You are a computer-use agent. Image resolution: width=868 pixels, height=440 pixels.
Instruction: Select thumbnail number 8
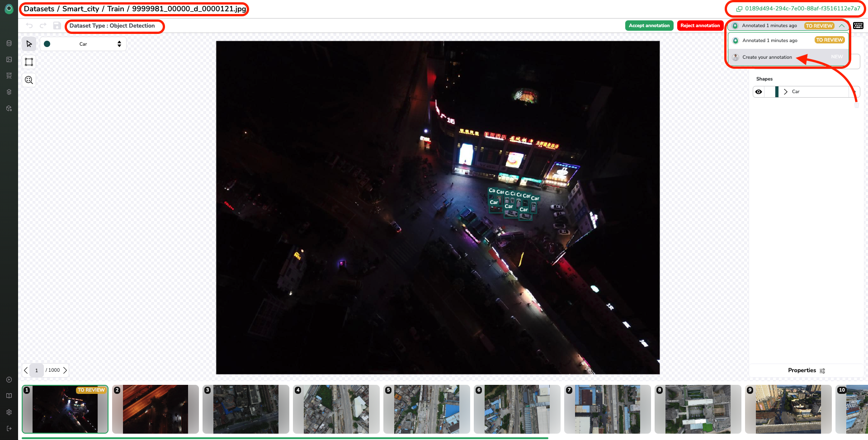tap(698, 409)
